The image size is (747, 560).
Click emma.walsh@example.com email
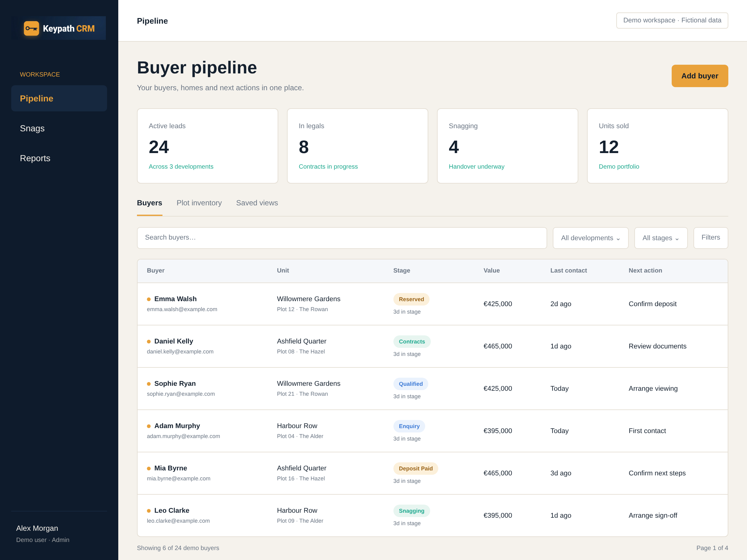coord(182,309)
